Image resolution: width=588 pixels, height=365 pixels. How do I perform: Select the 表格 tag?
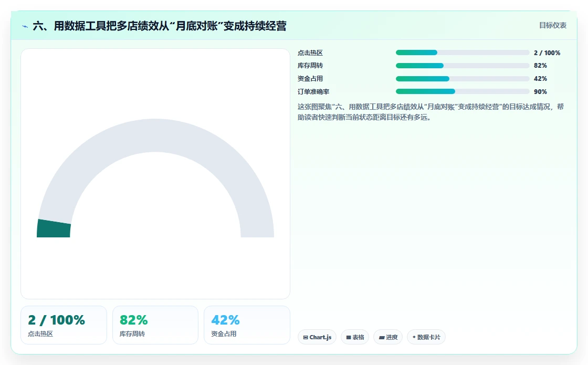pos(355,337)
